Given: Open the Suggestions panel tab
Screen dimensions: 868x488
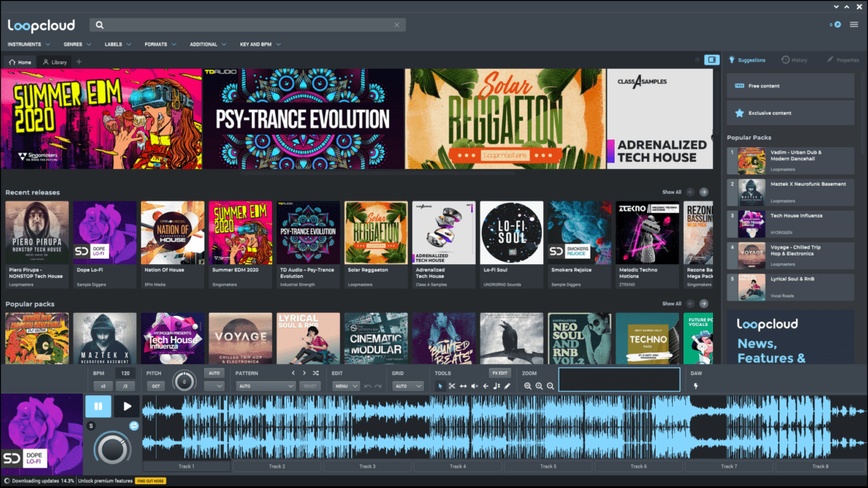Looking at the screenshot, I should [x=747, y=60].
